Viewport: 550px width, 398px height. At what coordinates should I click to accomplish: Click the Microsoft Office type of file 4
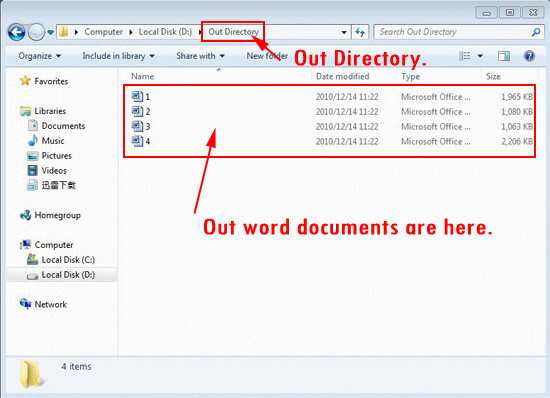coord(436,142)
